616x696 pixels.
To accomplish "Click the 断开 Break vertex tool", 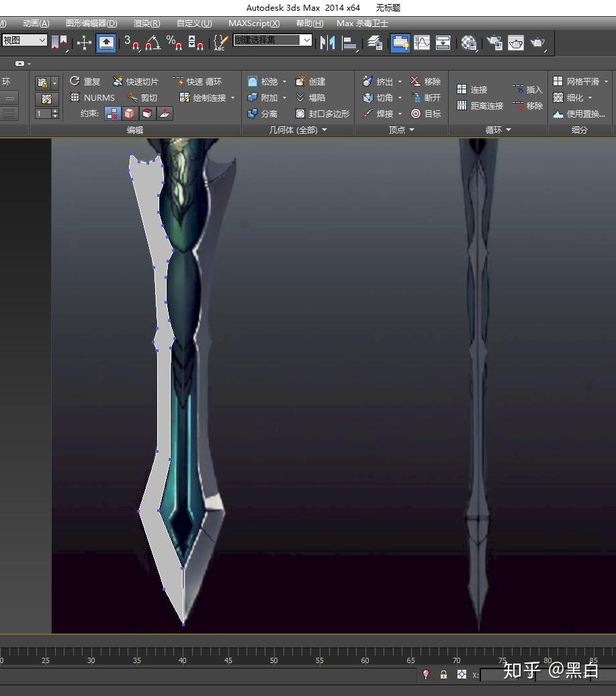I will (425, 97).
